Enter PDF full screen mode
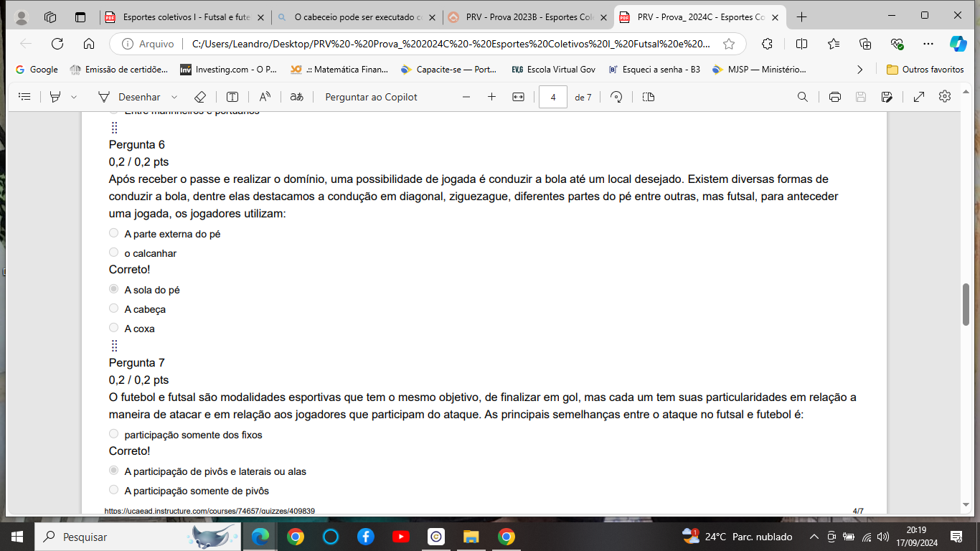The height and width of the screenshot is (551, 980). click(919, 97)
